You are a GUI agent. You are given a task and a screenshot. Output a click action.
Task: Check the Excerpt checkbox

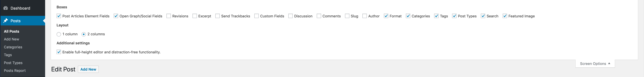[195, 16]
